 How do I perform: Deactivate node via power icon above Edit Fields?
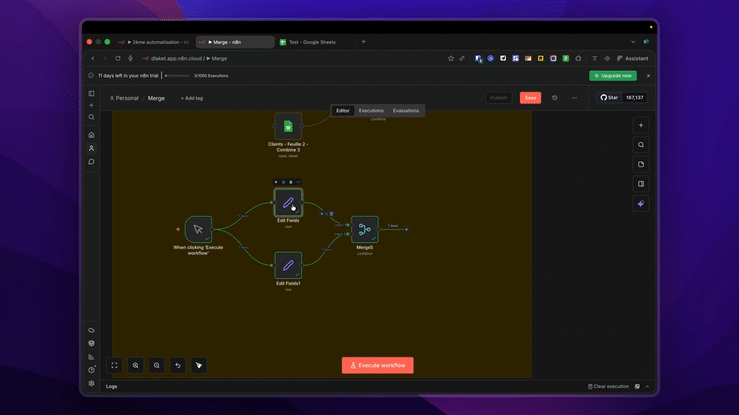[283, 182]
